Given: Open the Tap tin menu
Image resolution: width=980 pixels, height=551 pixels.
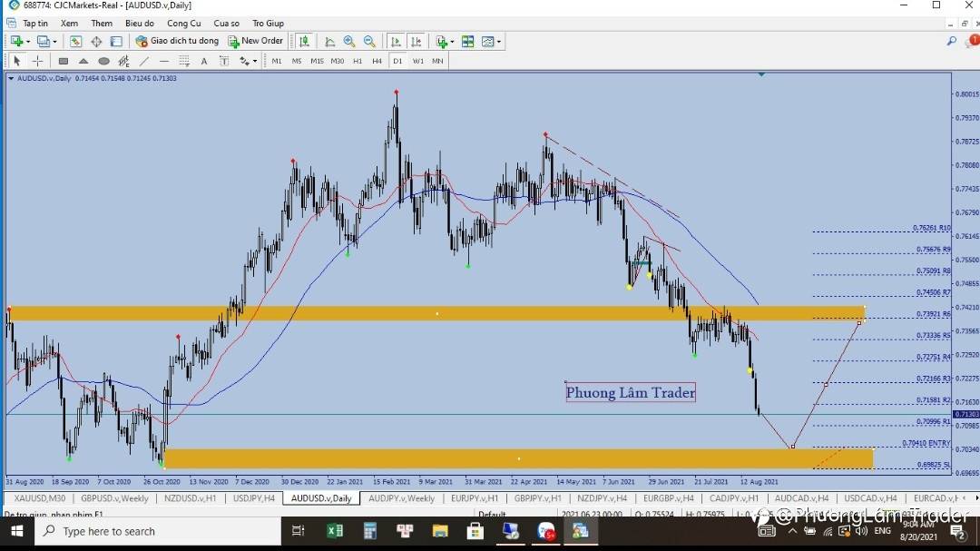Looking at the screenshot, I should coord(35,23).
